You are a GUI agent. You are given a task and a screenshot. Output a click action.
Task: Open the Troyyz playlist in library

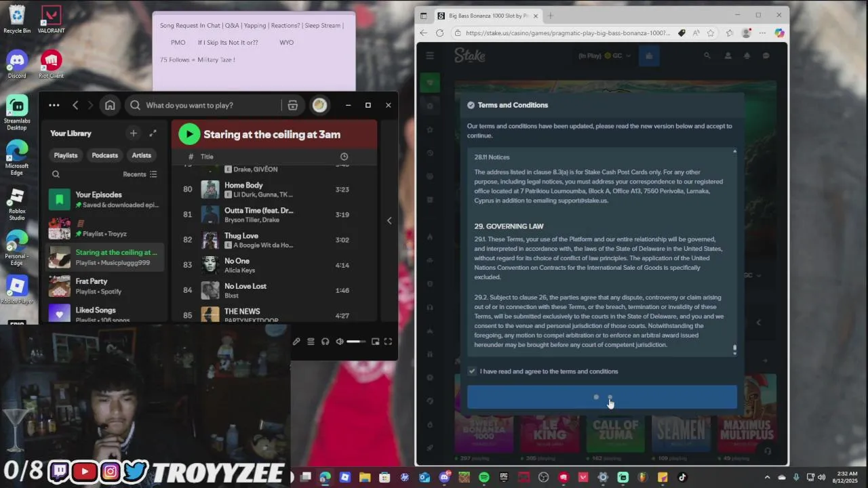pos(105,228)
